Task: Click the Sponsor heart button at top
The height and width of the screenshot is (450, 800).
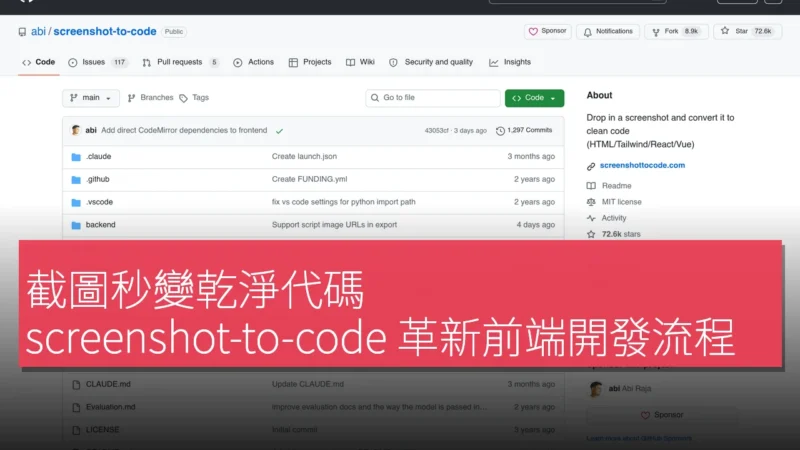Action: 547,32
